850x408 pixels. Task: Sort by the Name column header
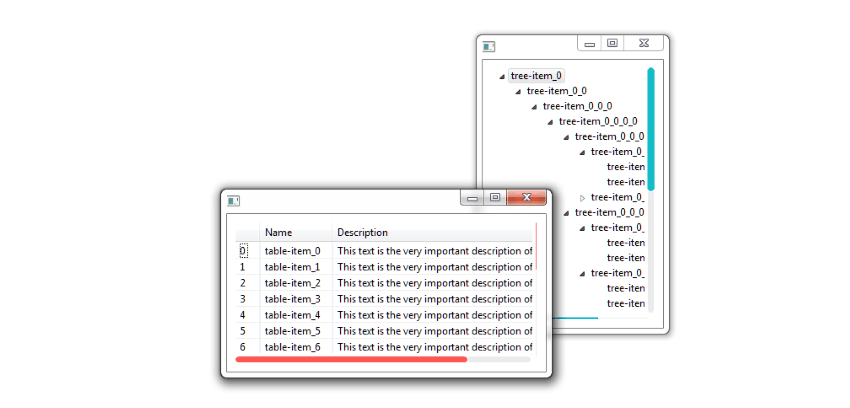tap(296, 232)
